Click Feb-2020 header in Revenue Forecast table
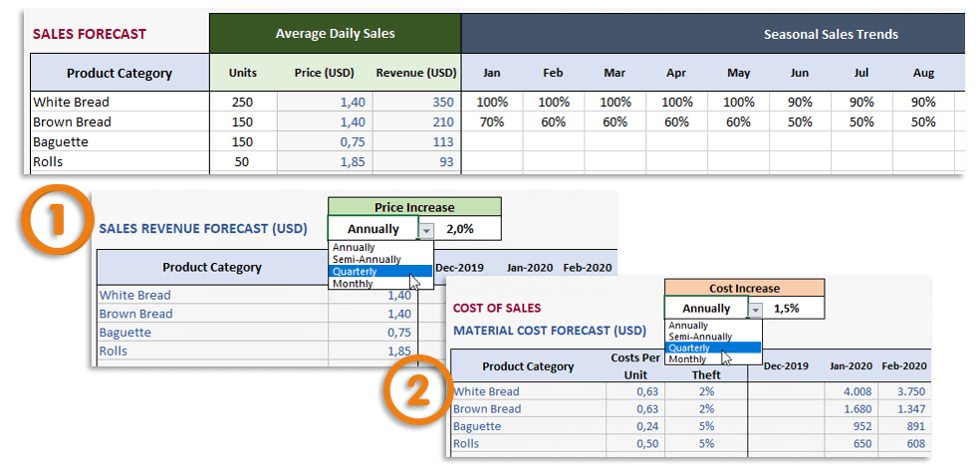980x468 pixels. (587, 268)
